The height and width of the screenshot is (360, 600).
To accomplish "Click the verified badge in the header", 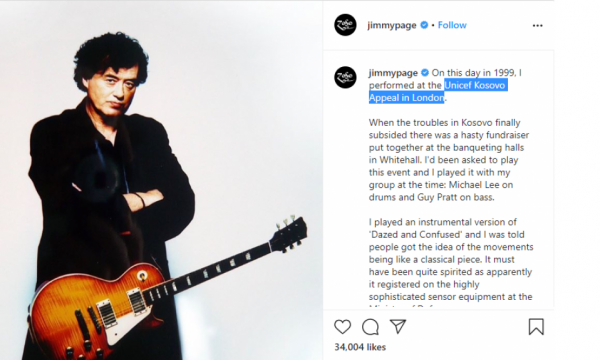I will click(x=424, y=25).
